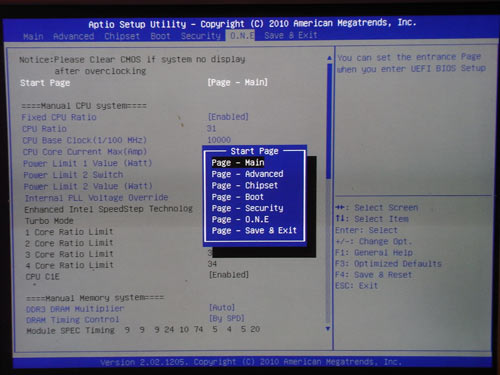This screenshot has width=500, height=375.
Task: Open the [Page - Main] value
Action: click(x=237, y=82)
